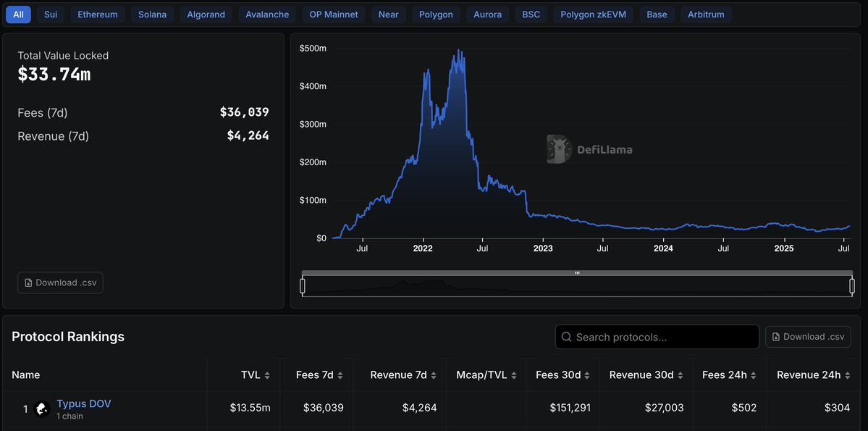Click the Revenue (7d) $4,264 value
The height and width of the screenshot is (431, 868).
click(248, 135)
